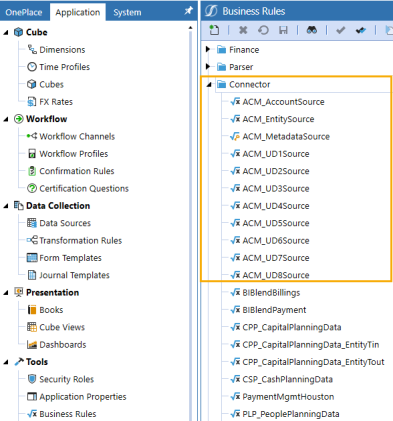This screenshot has width=393, height=421.
Task: Open the ACM_UD5Source rule
Action: click(x=276, y=223)
